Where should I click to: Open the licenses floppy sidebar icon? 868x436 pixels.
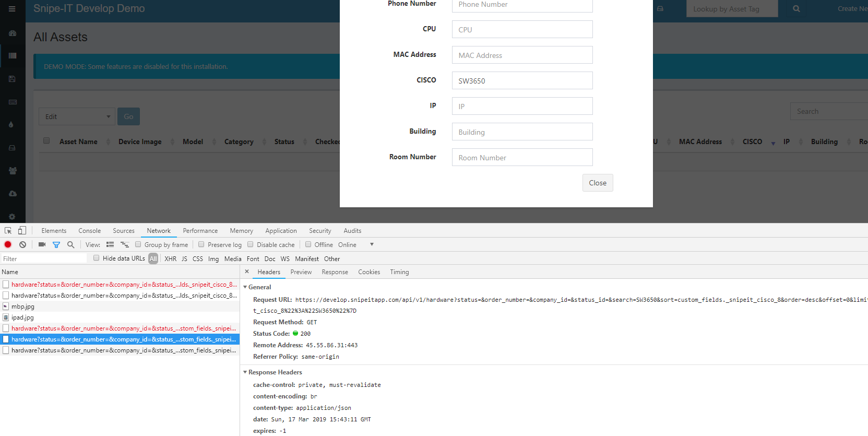click(x=13, y=79)
